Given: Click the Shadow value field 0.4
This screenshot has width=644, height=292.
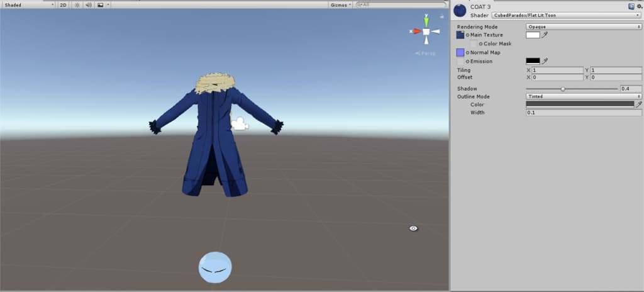Looking at the screenshot, I should pyautogui.click(x=631, y=89).
